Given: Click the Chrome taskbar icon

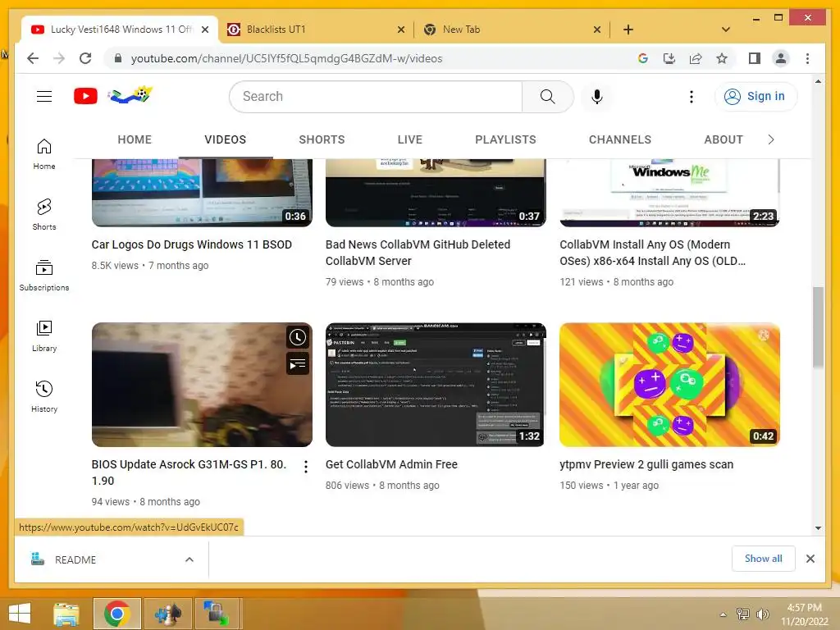Looking at the screenshot, I should point(117,614).
